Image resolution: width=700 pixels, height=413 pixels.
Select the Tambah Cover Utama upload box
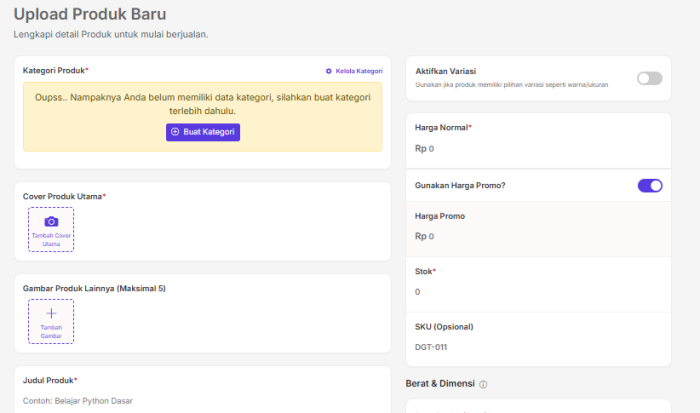tap(51, 229)
